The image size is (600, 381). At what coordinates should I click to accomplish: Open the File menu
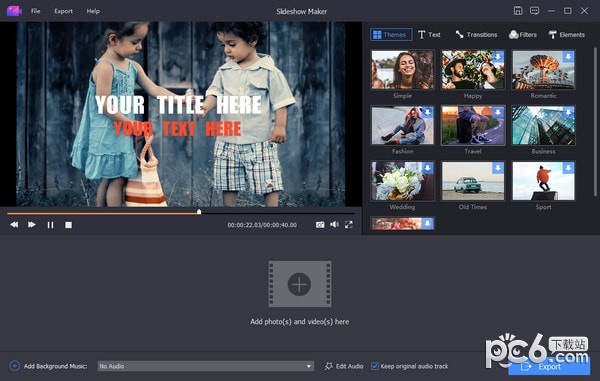pyautogui.click(x=36, y=11)
